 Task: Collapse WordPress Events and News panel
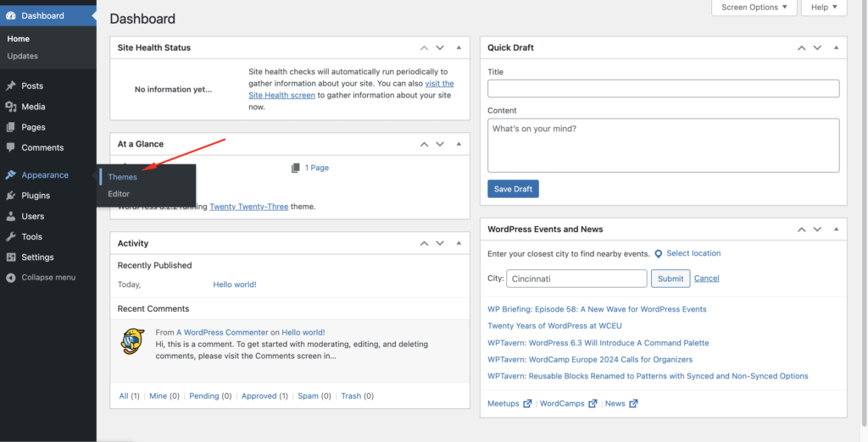point(836,229)
